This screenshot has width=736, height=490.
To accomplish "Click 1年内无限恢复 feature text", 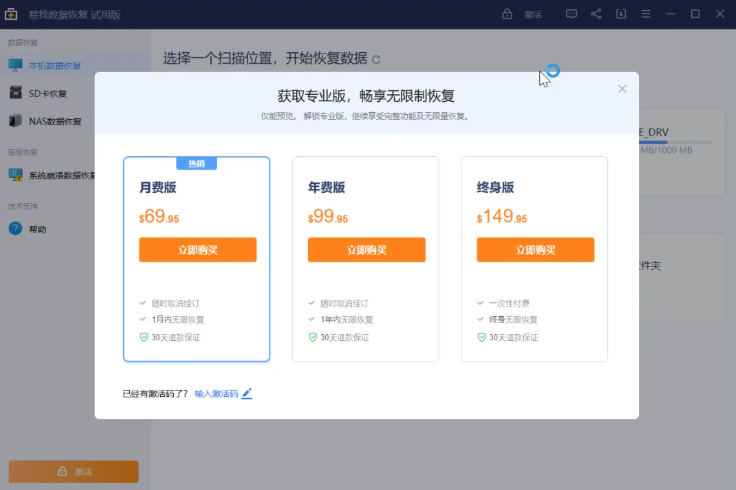I will tap(347, 320).
